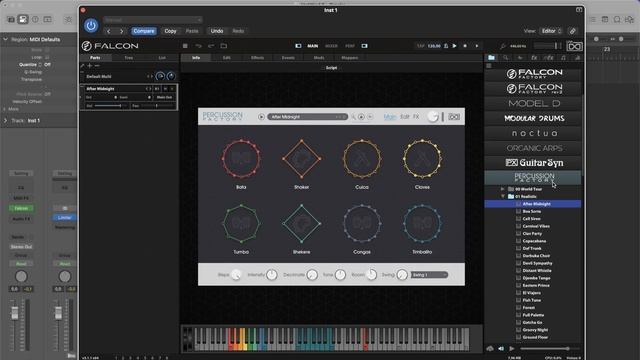Toggle the plugin power bypass button
640x360 pixels.
coord(91,26)
